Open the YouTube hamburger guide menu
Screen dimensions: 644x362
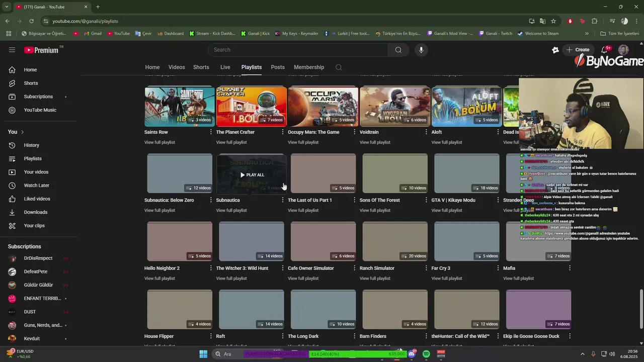(x=12, y=50)
